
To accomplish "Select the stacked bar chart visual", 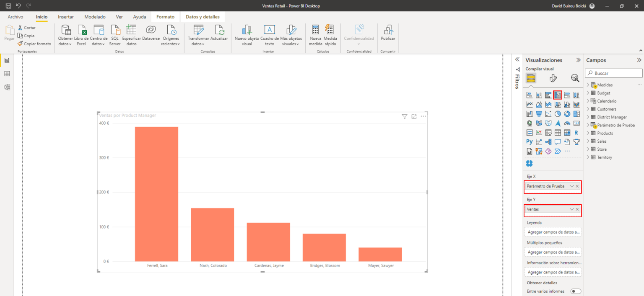I will [x=530, y=95].
